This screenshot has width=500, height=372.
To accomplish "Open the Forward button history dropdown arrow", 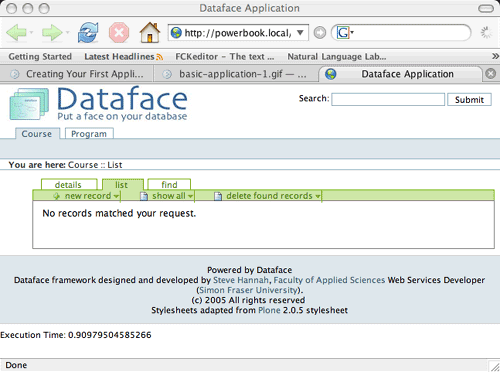I will click(68, 33).
